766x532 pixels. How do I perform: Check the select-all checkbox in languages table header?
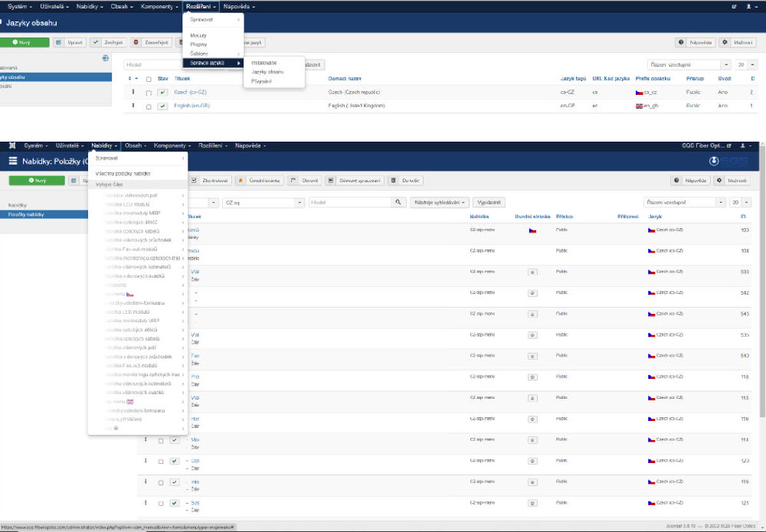pos(149,79)
